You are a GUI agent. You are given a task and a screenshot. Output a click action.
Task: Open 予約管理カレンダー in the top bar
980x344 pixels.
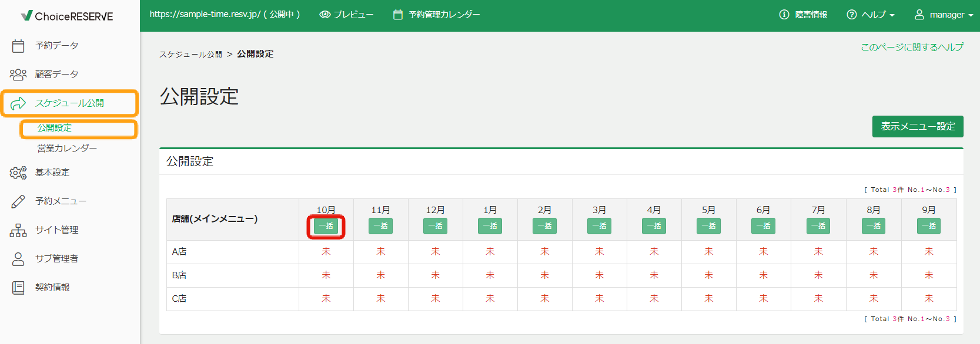[x=437, y=15]
